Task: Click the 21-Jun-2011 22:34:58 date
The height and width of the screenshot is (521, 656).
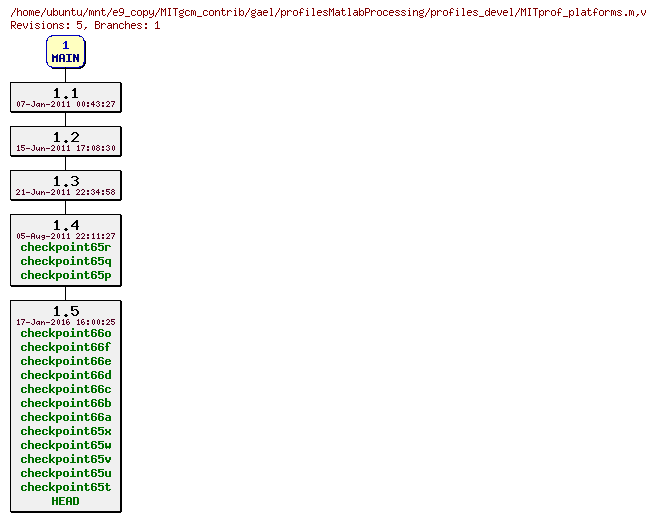Action: click(66, 192)
